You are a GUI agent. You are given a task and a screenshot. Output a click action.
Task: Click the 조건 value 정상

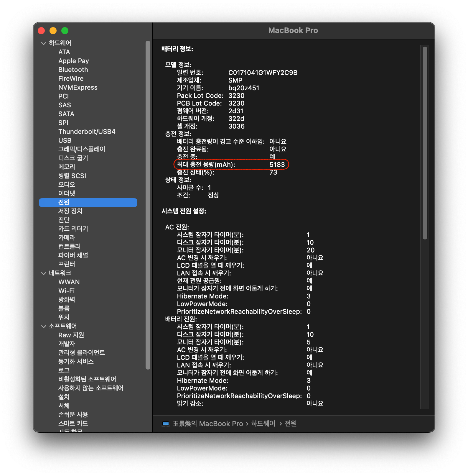[213, 195]
